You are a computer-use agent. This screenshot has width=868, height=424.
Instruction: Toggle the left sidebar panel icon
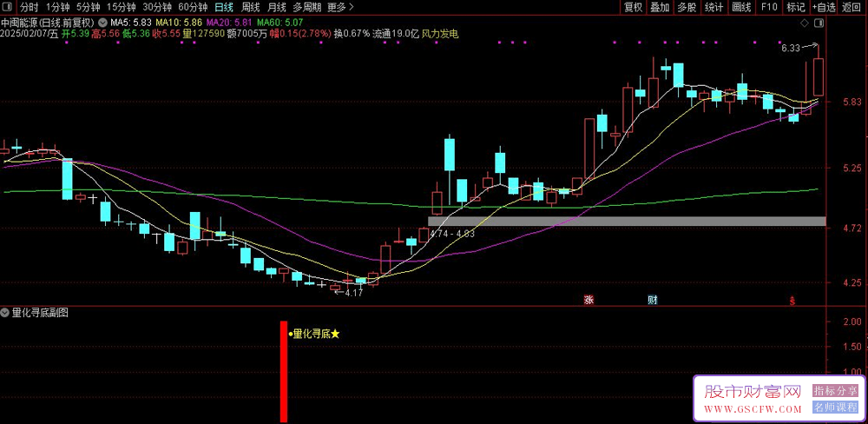click(7, 7)
